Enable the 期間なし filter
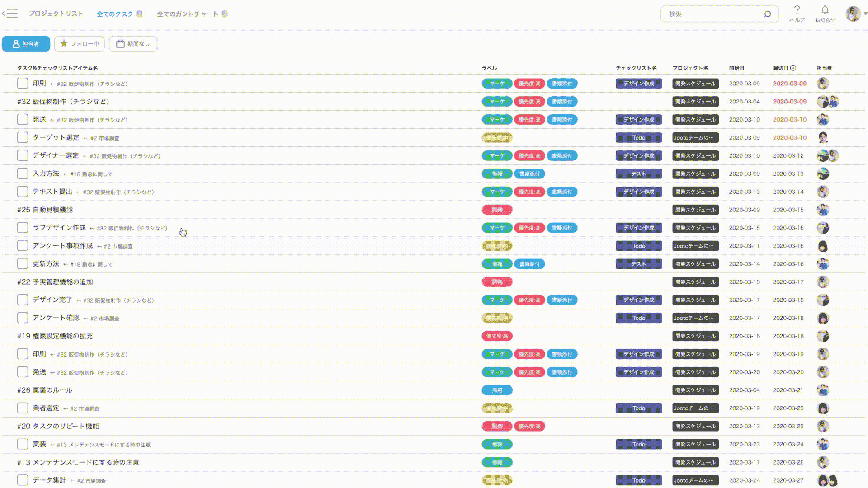Screen dimensions: 868x488 pos(133,44)
